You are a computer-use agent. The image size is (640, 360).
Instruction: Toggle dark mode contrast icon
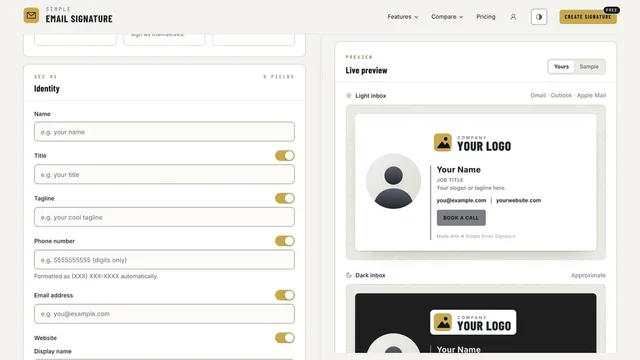[x=539, y=17]
